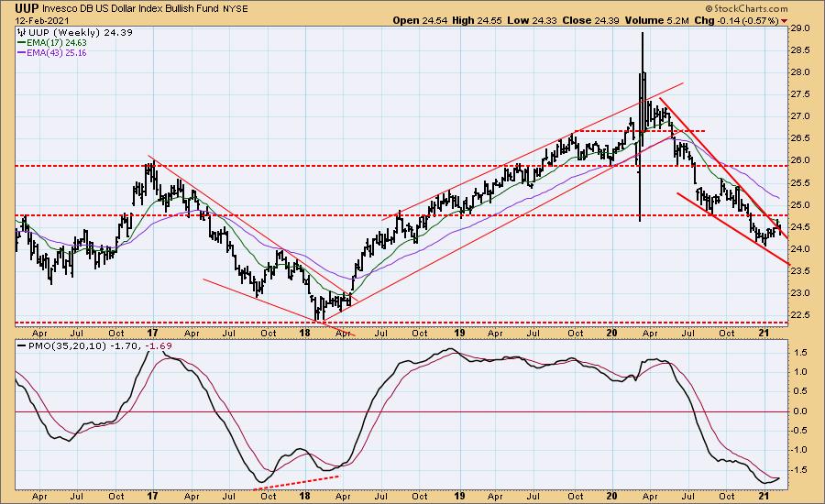This screenshot has width=825, height=504.
Task: Click the year 21 label under price chart
Action: tap(764, 333)
